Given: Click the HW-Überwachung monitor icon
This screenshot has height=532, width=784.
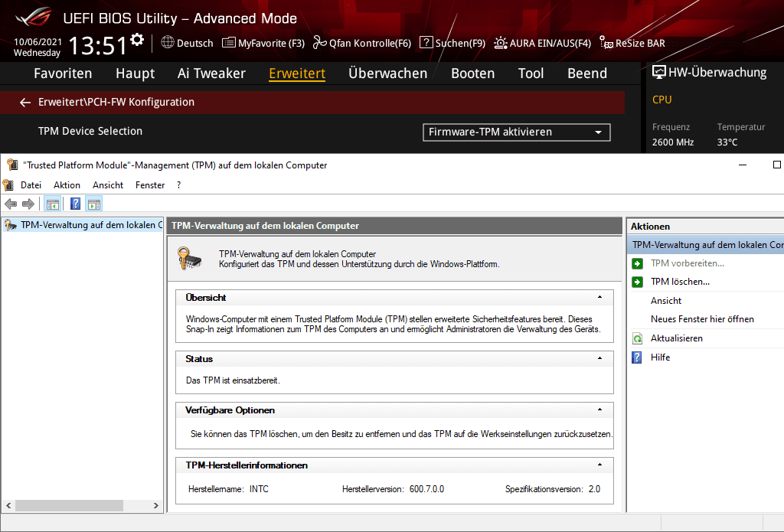Looking at the screenshot, I should (x=659, y=73).
